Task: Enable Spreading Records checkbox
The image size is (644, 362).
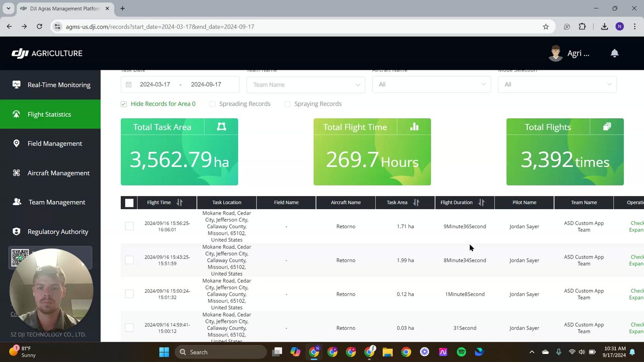Action: pos(212,104)
